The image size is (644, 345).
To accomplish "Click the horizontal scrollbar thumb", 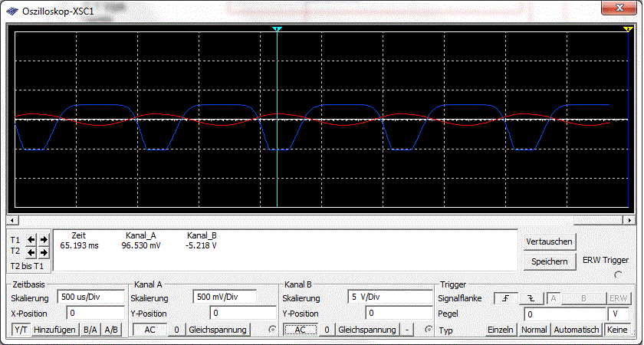I will [599, 221].
